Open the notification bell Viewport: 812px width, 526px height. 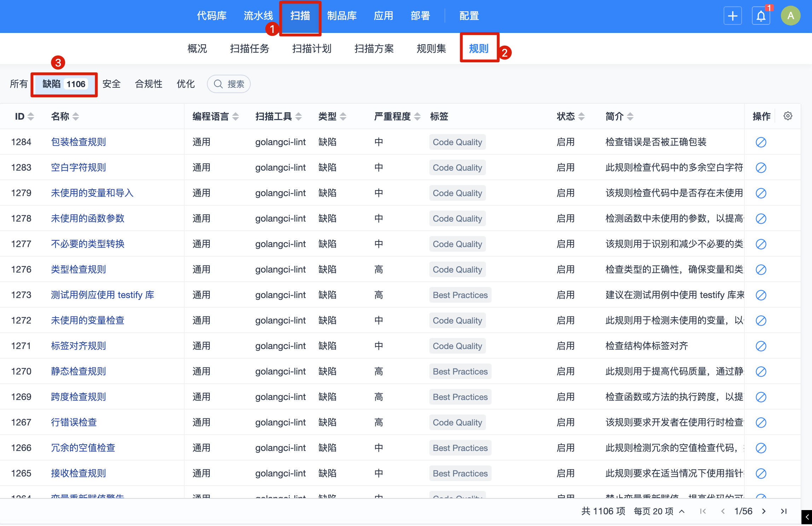761,16
